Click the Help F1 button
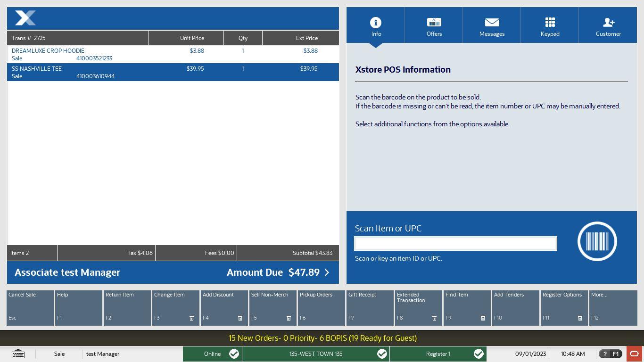Image resolution: width=644 pixels, height=362 pixels. pyautogui.click(x=79, y=308)
